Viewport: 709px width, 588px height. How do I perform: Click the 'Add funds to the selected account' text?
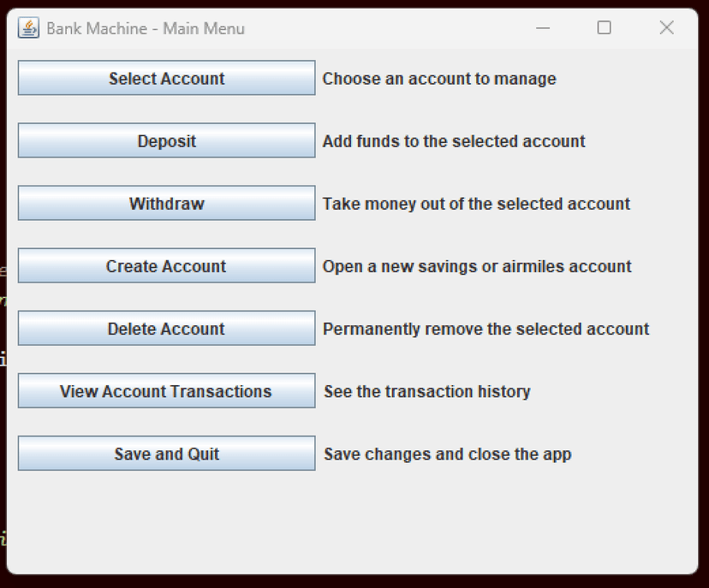(x=452, y=141)
